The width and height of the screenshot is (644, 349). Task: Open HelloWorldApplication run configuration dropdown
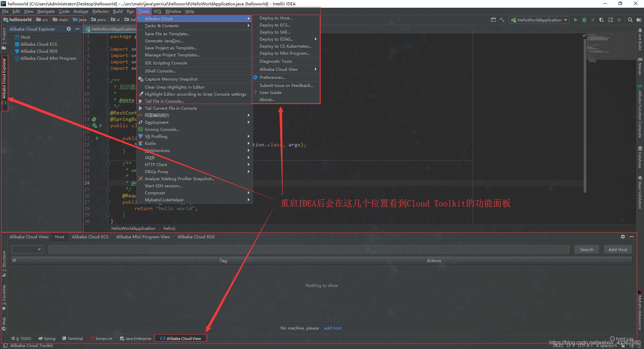coord(539,20)
